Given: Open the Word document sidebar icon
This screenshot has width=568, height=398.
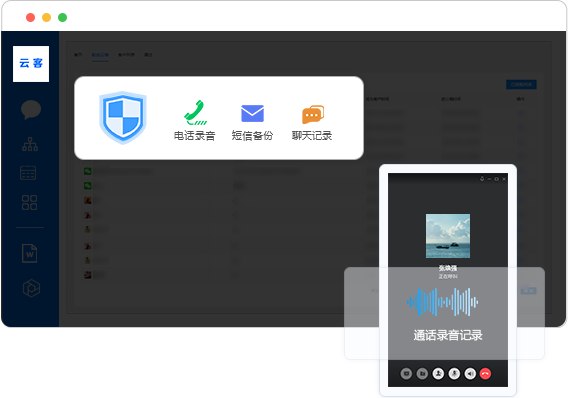Looking at the screenshot, I should pos(29,253).
